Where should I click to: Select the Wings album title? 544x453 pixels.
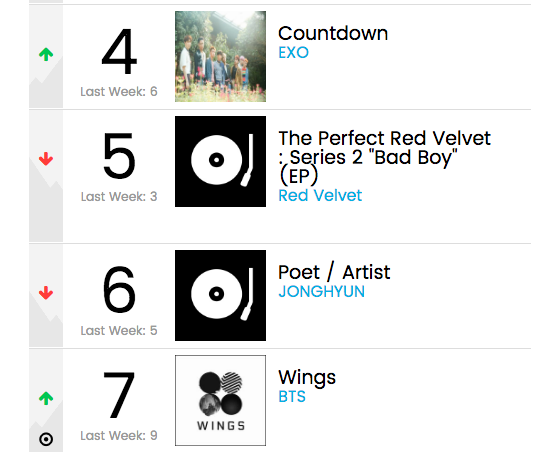coord(307,378)
